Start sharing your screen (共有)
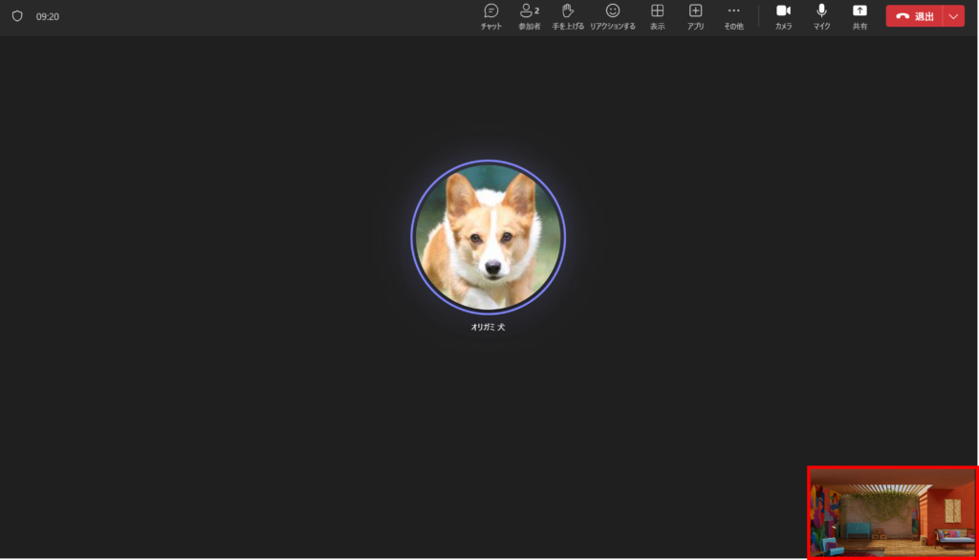Image resolution: width=979 pixels, height=560 pixels. [859, 16]
